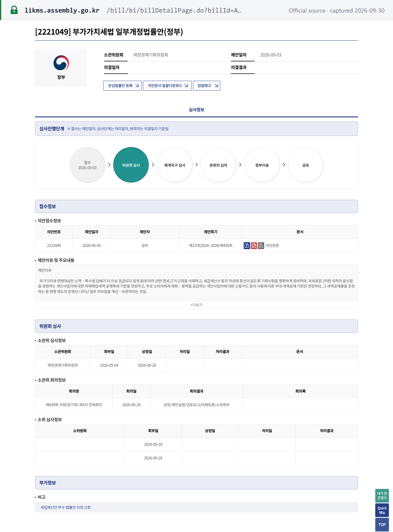Click 의안문서 일괄다운로드 button
Viewport: 393px width, 532px height.
pyautogui.click(x=167, y=86)
